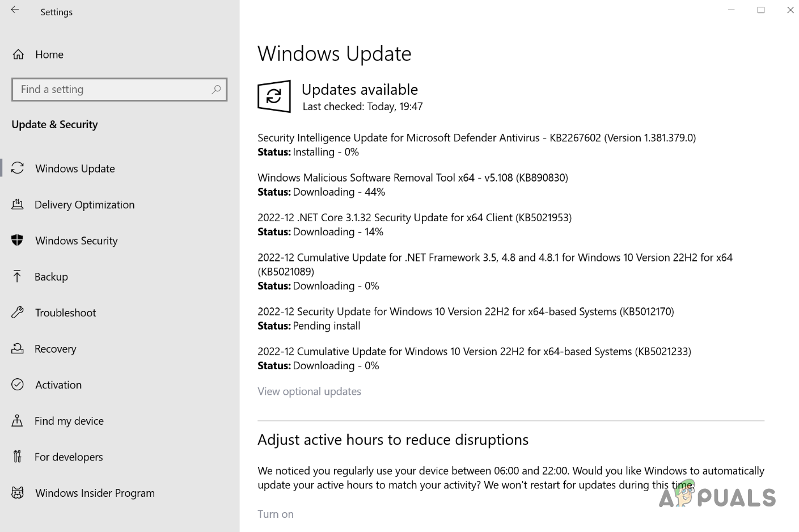Open the Windows Update section
The width and height of the screenshot is (799, 532).
pos(75,168)
